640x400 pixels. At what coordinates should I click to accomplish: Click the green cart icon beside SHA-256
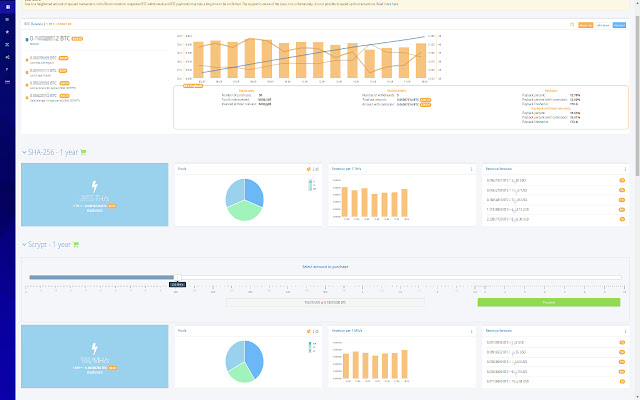pyautogui.click(x=83, y=152)
